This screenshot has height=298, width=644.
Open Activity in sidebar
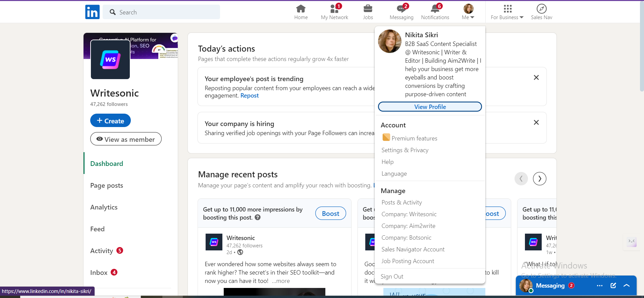(x=102, y=251)
